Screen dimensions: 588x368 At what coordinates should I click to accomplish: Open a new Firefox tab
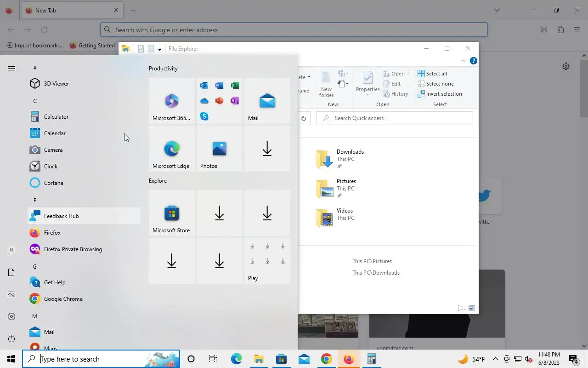133,10
